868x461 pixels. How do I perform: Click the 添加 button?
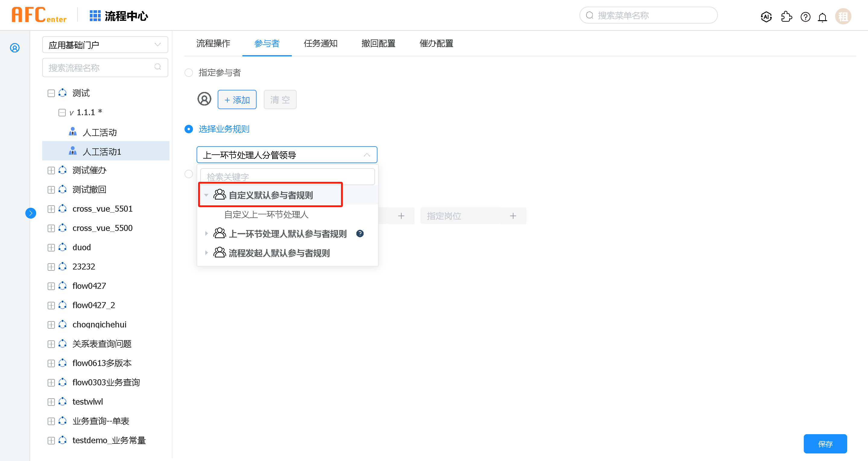point(237,100)
